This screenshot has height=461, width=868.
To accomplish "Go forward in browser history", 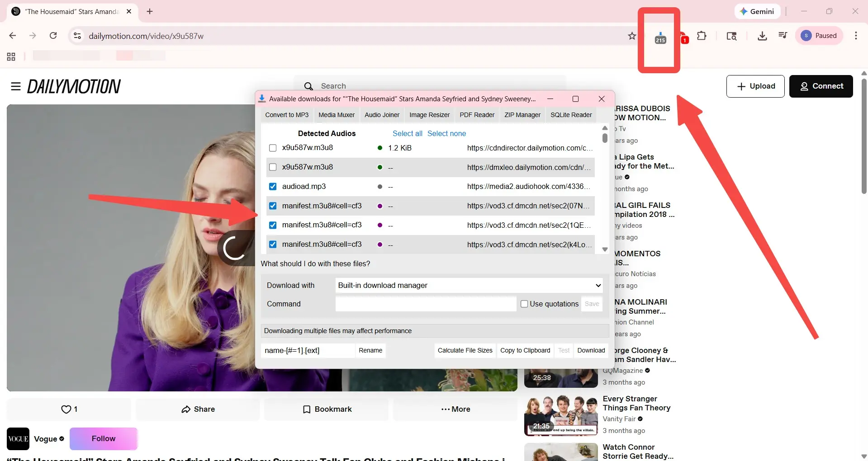I will 33,36.
